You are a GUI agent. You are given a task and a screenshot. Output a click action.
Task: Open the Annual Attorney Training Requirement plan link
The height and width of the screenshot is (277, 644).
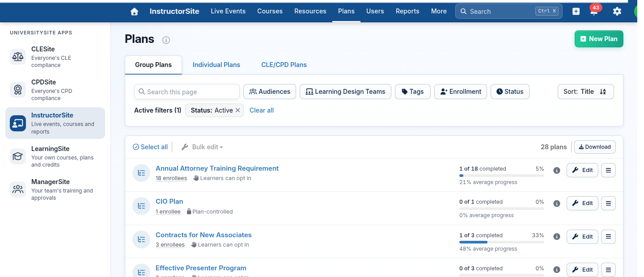(217, 168)
